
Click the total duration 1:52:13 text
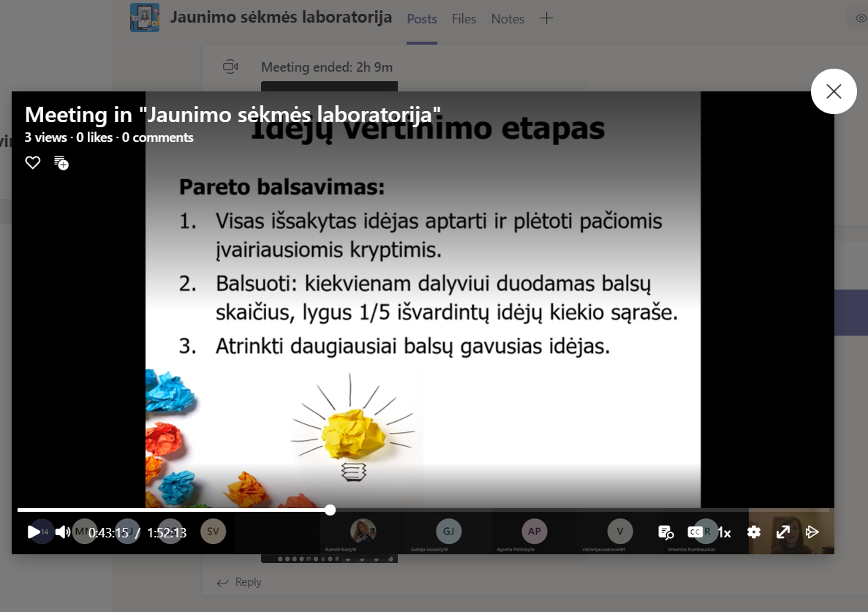[167, 532]
